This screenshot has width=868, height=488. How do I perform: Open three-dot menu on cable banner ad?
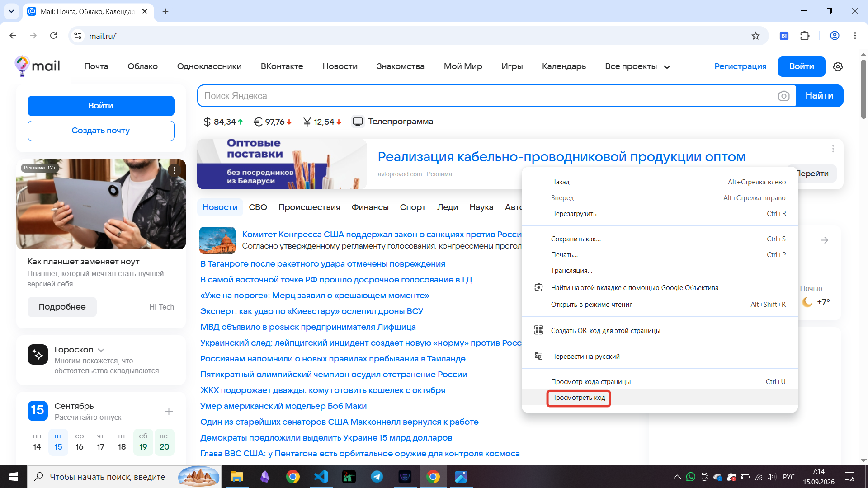(833, 149)
